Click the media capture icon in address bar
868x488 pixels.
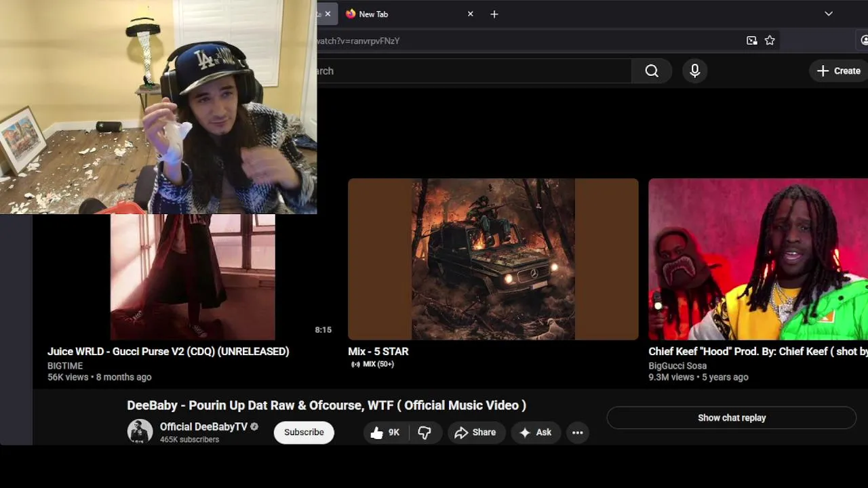(x=751, y=41)
